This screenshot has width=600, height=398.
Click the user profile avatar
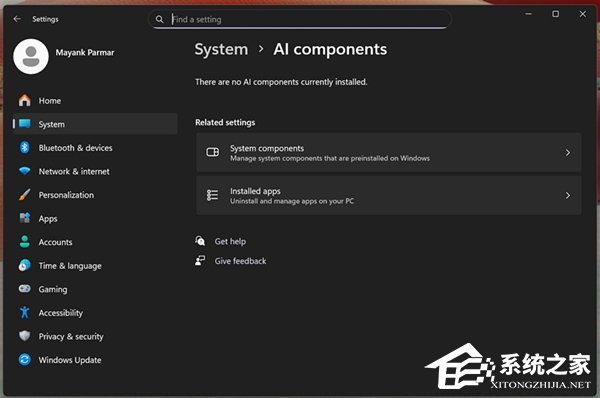pyautogui.click(x=31, y=57)
